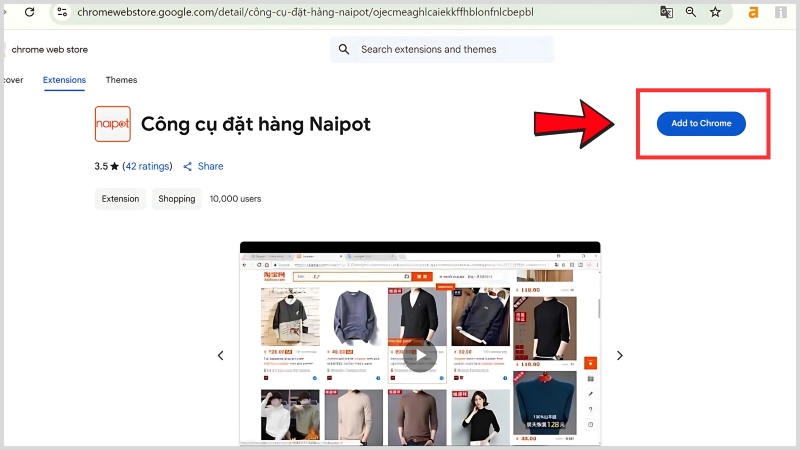This screenshot has height=450, width=800.
Task: Play the preview video
Action: point(420,356)
